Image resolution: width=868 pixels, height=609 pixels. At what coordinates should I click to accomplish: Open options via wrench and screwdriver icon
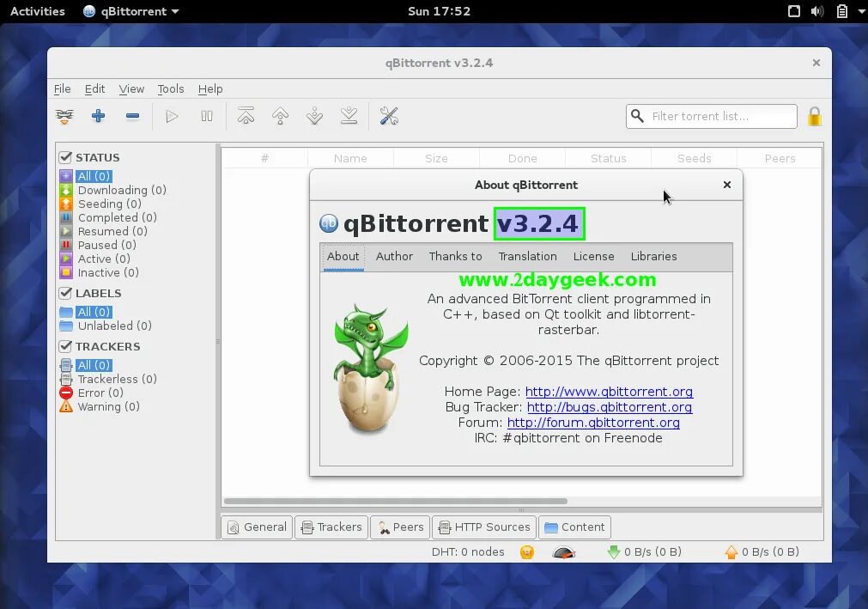tap(389, 116)
